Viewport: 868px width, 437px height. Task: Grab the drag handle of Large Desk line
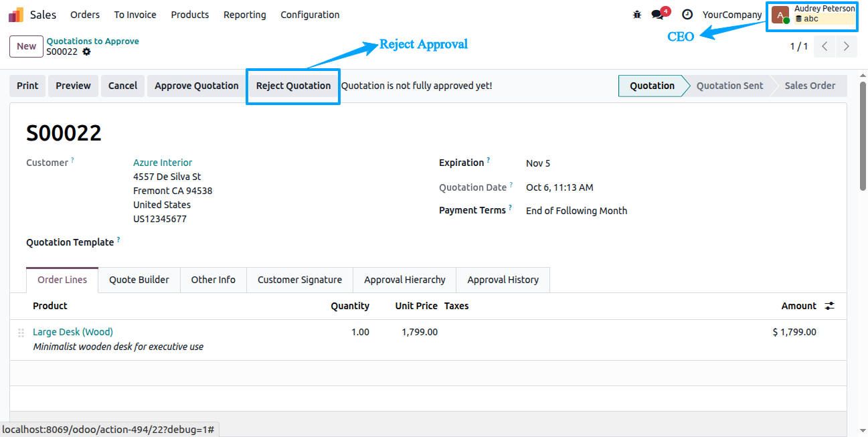coord(21,333)
